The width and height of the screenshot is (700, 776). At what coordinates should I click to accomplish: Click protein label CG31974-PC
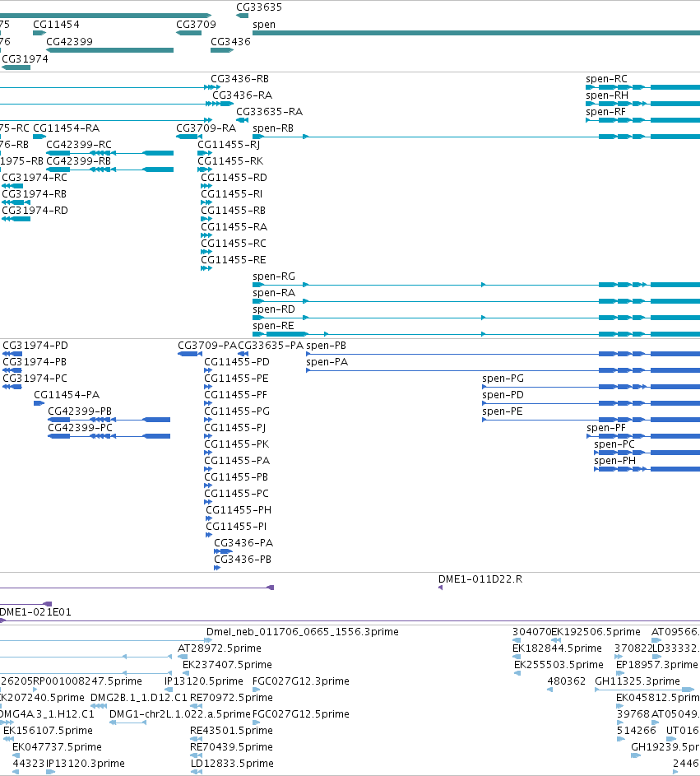pyautogui.click(x=35, y=379)
